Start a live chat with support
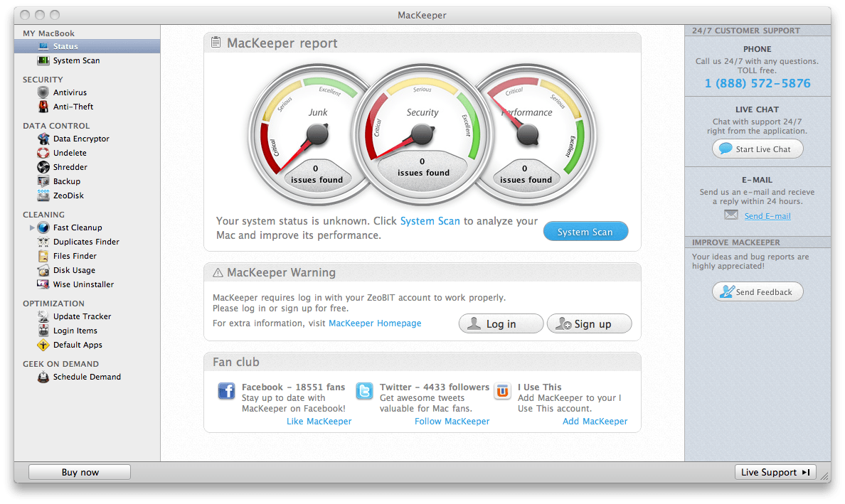845x504 pixels. (x=758, y=149)
